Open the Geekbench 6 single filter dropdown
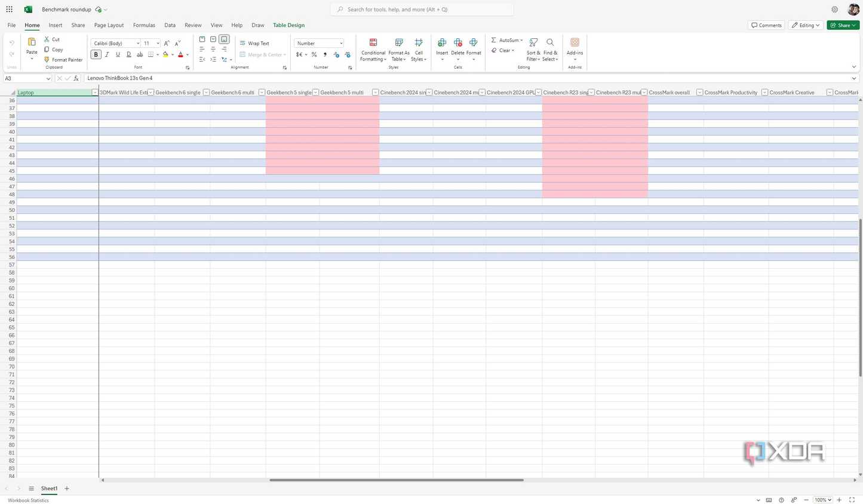The image size is (863, 504). click(206, 93)
